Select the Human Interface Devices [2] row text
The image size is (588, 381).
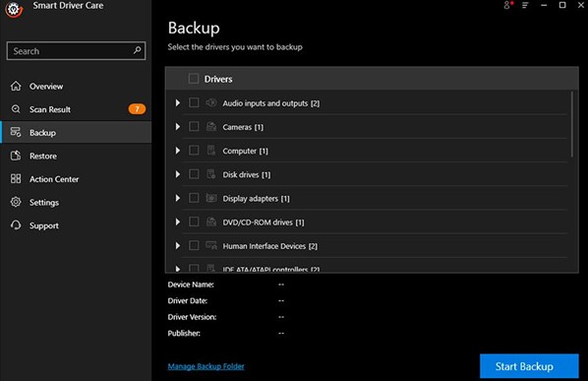pos(270,246)
